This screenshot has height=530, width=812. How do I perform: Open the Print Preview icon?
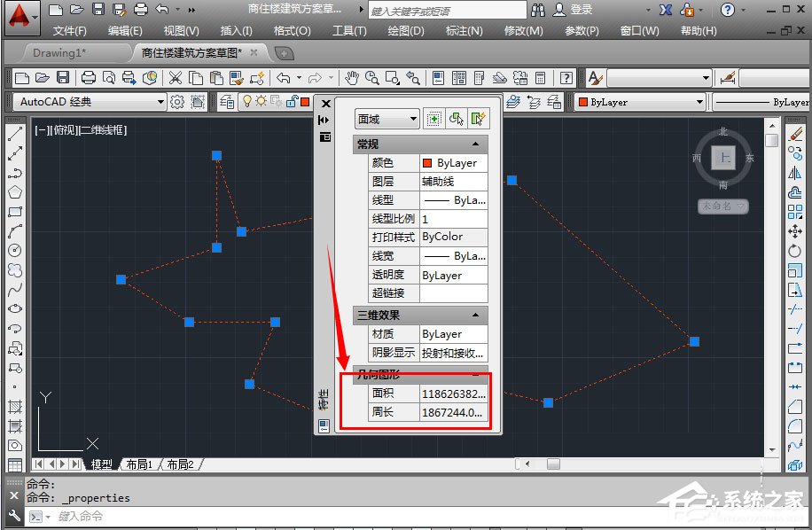pos(110,78)
